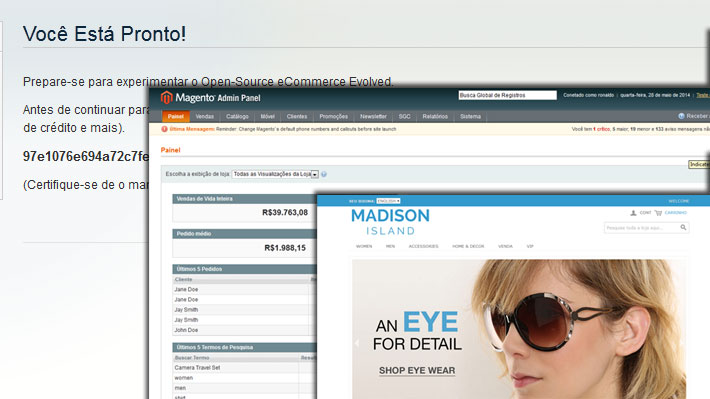This screenshot has height=399, width=710.
Task: Open the Catálogo menu
Action: pos(237,116)
